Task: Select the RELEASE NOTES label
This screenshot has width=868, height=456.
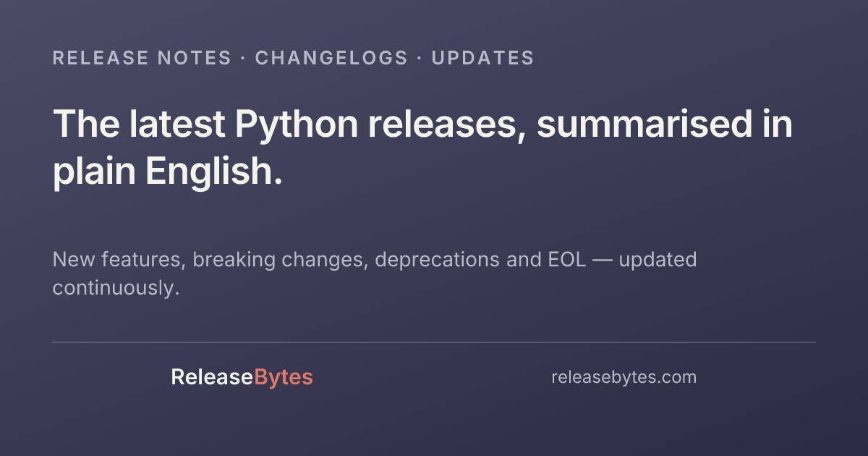Action: (142, 58)
